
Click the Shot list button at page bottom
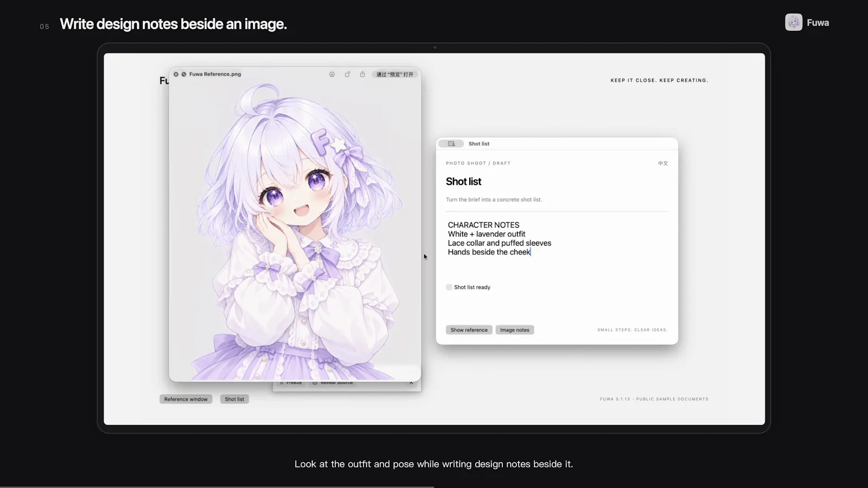[x=234, y=399]
